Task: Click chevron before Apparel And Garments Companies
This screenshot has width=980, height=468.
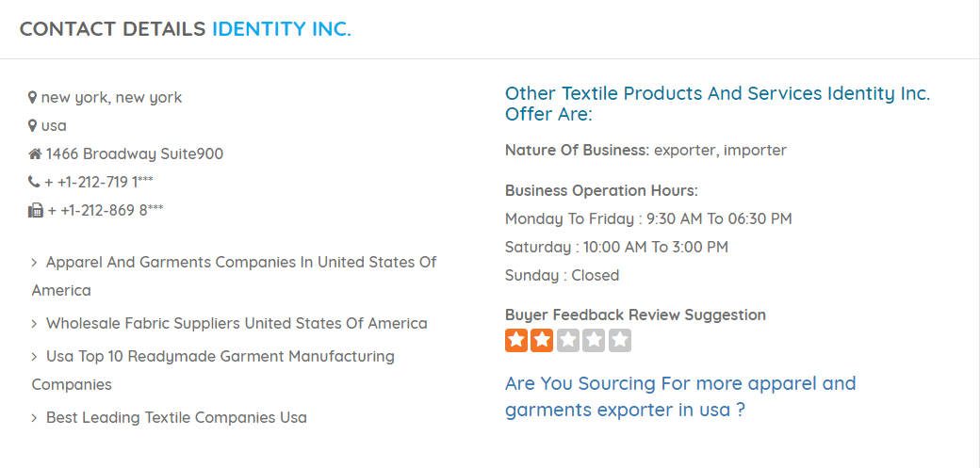Action: pyautogui.click(x=35, y=263)
